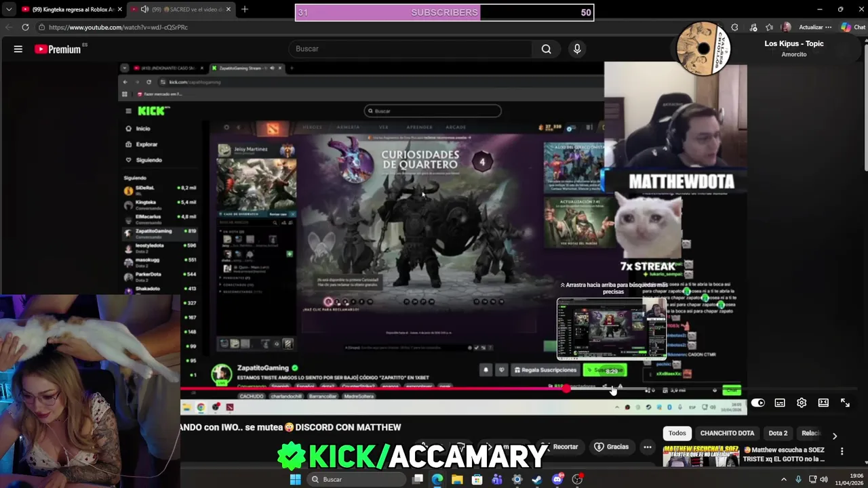Open the seek preview thumbnail
868x488 pixels.
pos(612,328)
